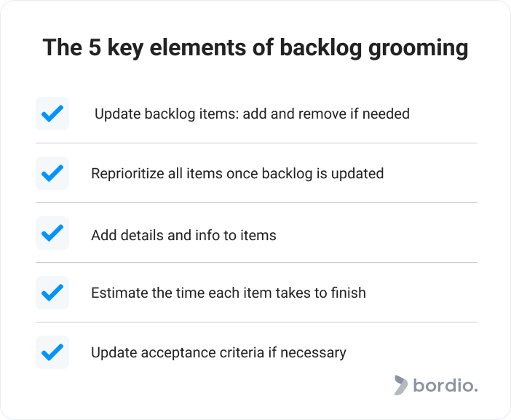Select 'Update acceptance criteria if necessary' text

pos(218,353)
